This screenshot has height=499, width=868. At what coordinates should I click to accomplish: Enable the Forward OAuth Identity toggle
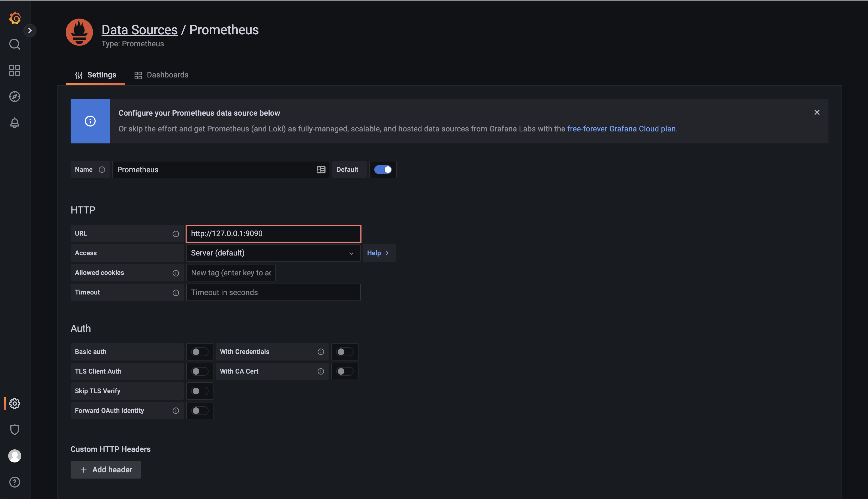tap(199, 411)
